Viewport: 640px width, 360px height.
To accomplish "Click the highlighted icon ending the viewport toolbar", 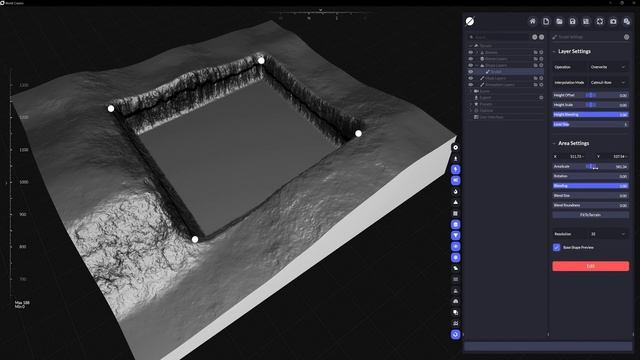I will (x=456, y=335).
